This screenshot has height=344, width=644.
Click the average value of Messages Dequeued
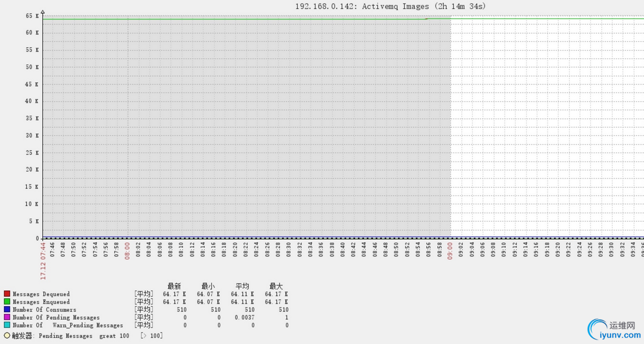tap(242, 294)
